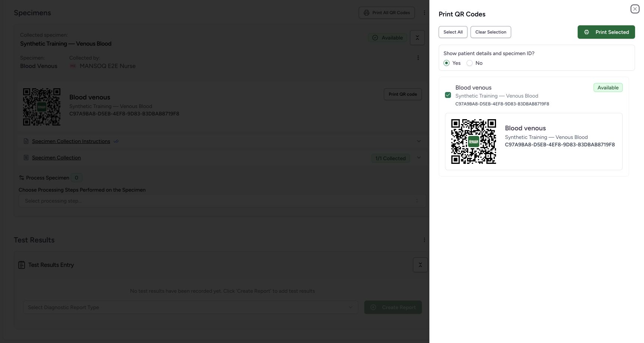Open specimen row three-dot menu

click(x=418, y=58)
